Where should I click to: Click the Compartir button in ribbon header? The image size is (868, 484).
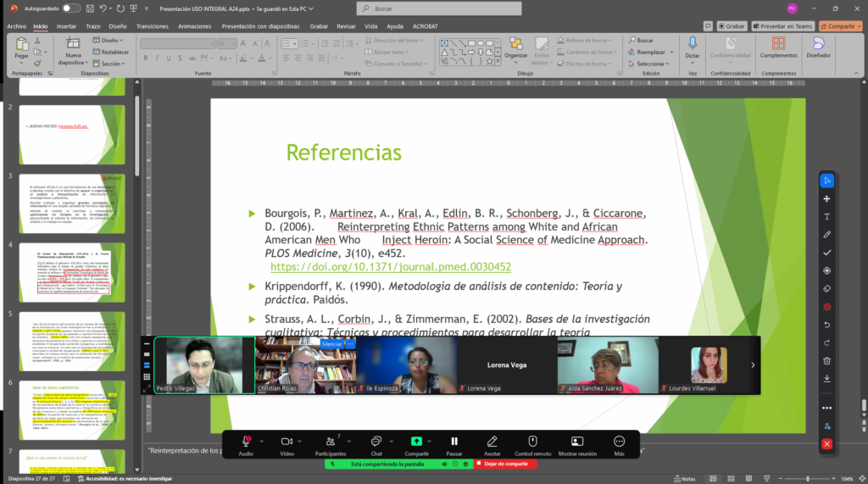(840, 26)
